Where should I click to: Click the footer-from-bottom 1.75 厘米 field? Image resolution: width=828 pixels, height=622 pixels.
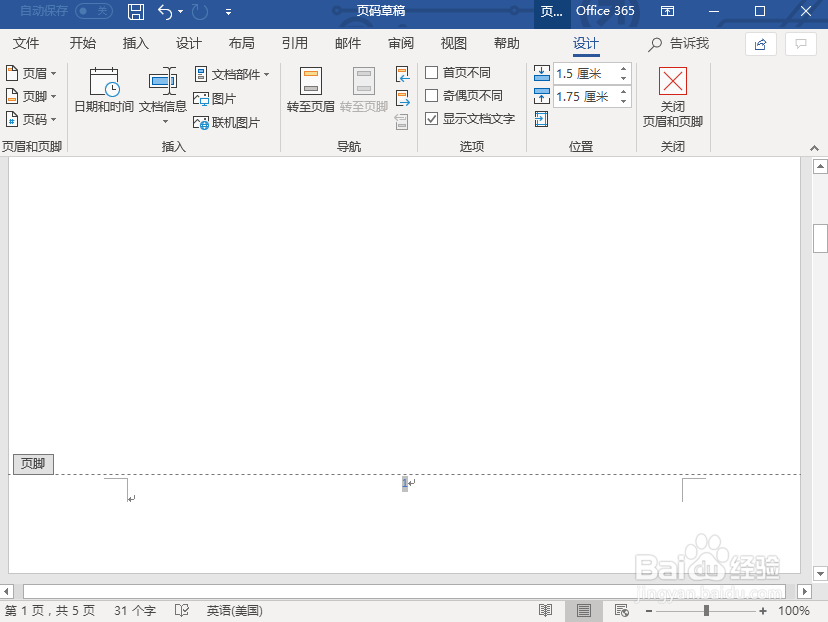tap(585, 97)
